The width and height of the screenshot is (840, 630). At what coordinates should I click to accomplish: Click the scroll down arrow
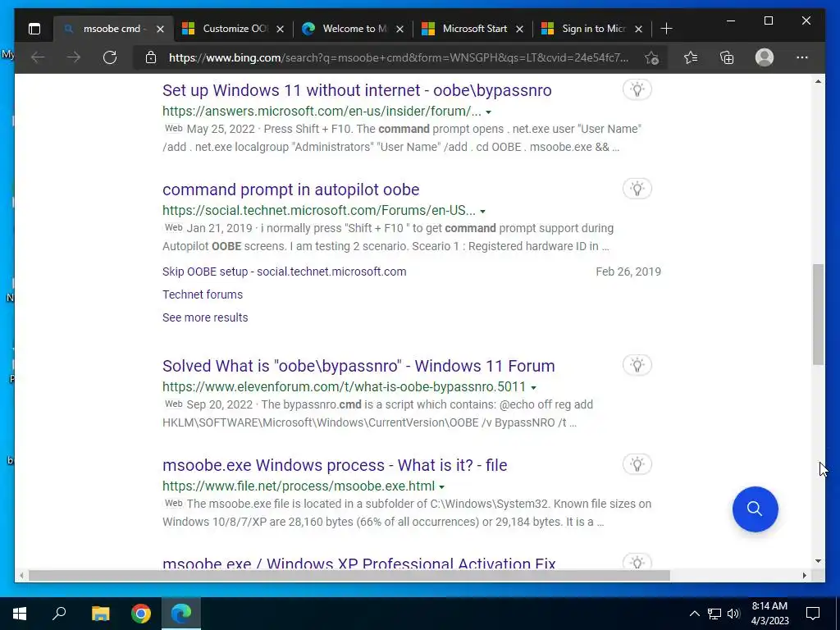tap(818, 561)
